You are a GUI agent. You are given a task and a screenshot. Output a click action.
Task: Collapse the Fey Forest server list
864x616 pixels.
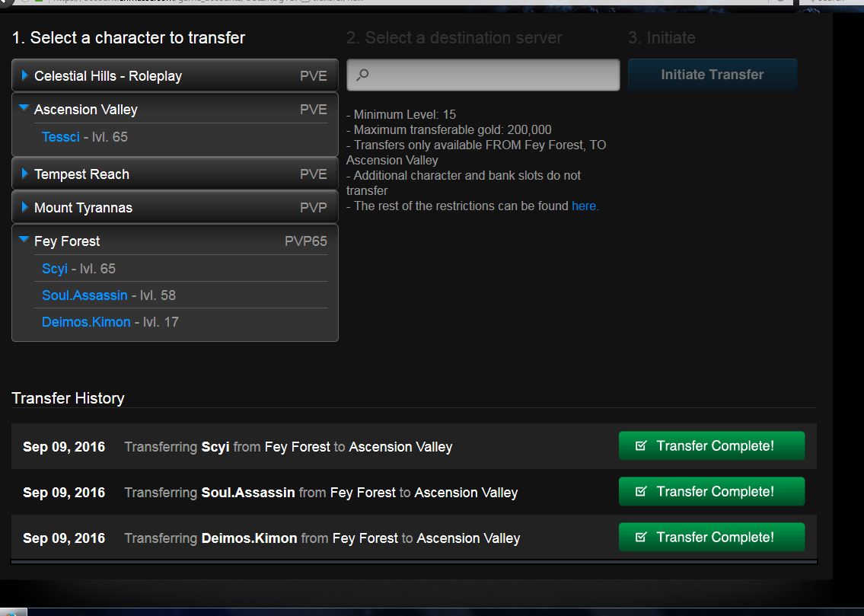(x=24, y=241)
